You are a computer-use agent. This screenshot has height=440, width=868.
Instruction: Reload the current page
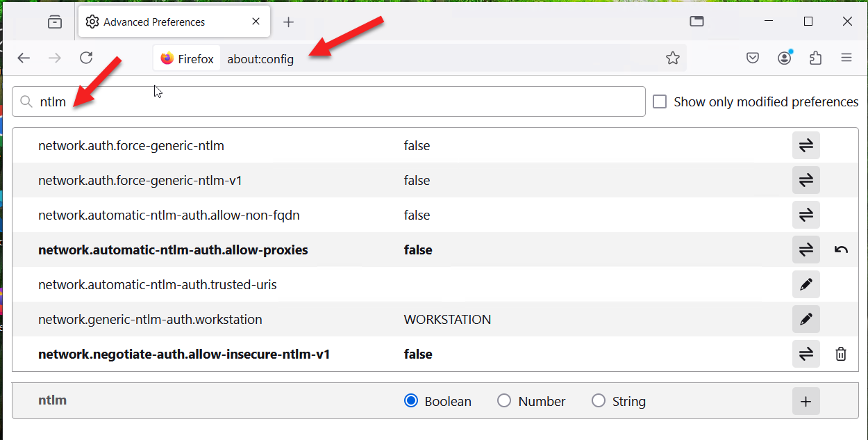coord(86,58)
